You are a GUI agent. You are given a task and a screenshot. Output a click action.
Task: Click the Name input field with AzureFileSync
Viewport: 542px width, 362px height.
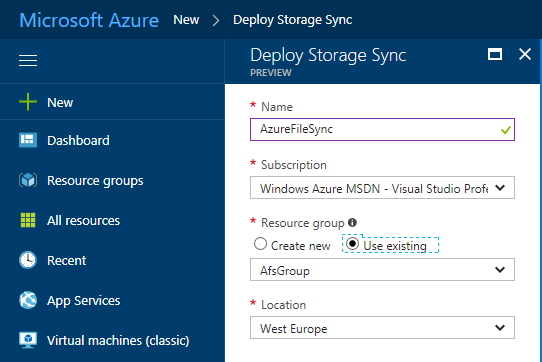[x=382, y=130]
